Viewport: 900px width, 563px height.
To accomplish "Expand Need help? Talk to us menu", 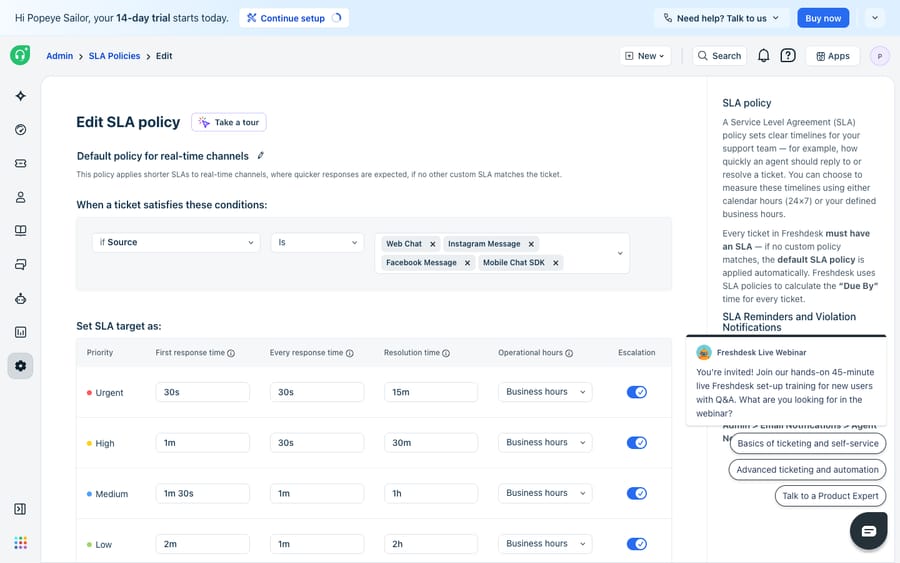I will pos(721,18).
